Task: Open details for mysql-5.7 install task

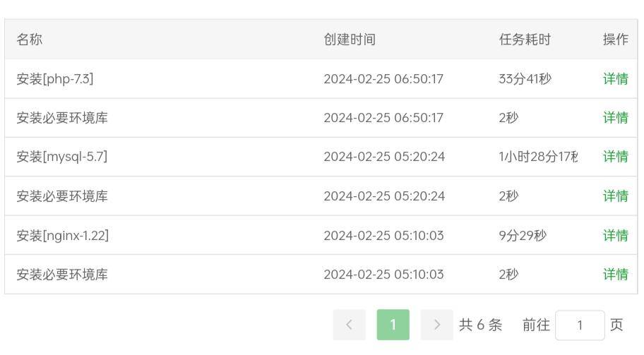Action: click(615, 157)
